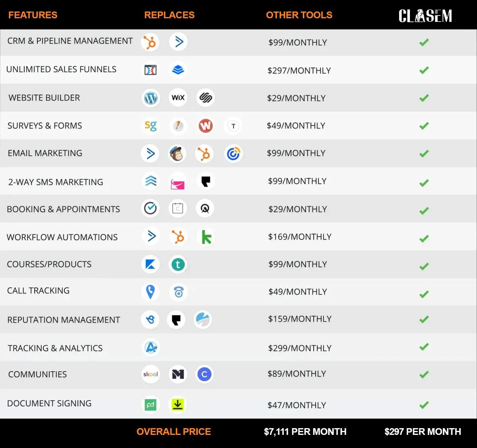Viewport: 477px width, 448px height.
Task: Click the $7,111 PER MONTH total
Action: click(305, 432)
